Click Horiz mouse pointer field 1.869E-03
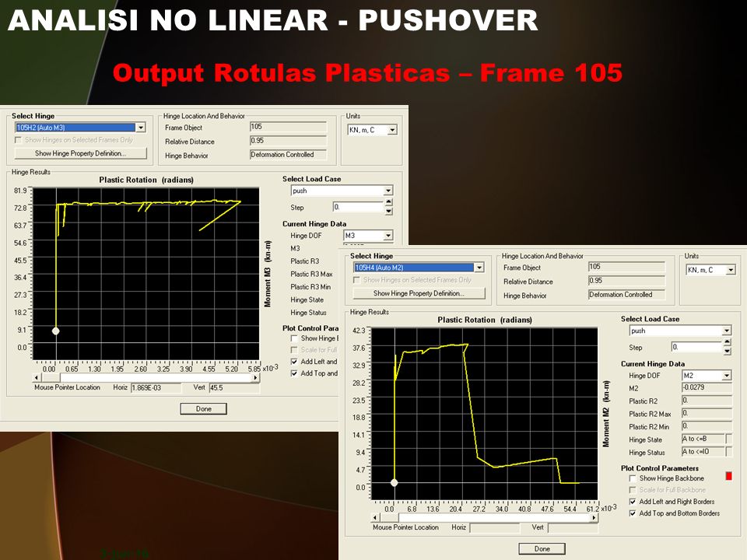The width and height of the screenshot is (747, 560). tap(156, 387)
